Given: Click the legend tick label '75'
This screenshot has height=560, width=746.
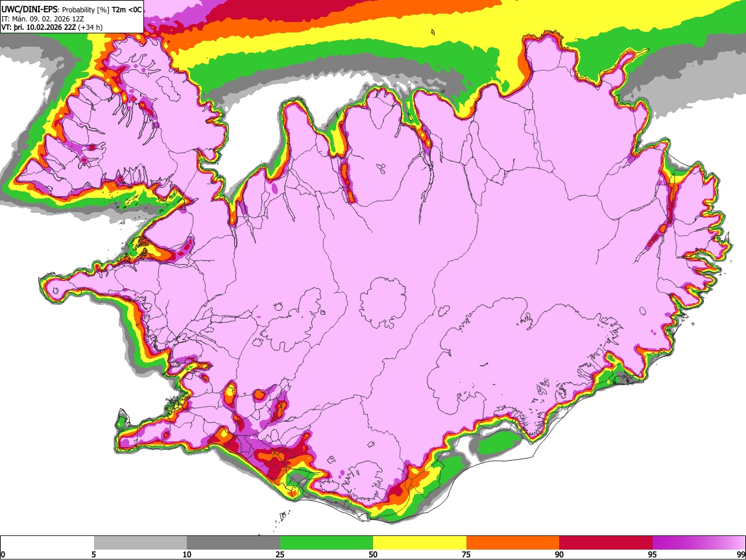Looking at the screenshot, I should pyautogui.click(x=466, y=554).
